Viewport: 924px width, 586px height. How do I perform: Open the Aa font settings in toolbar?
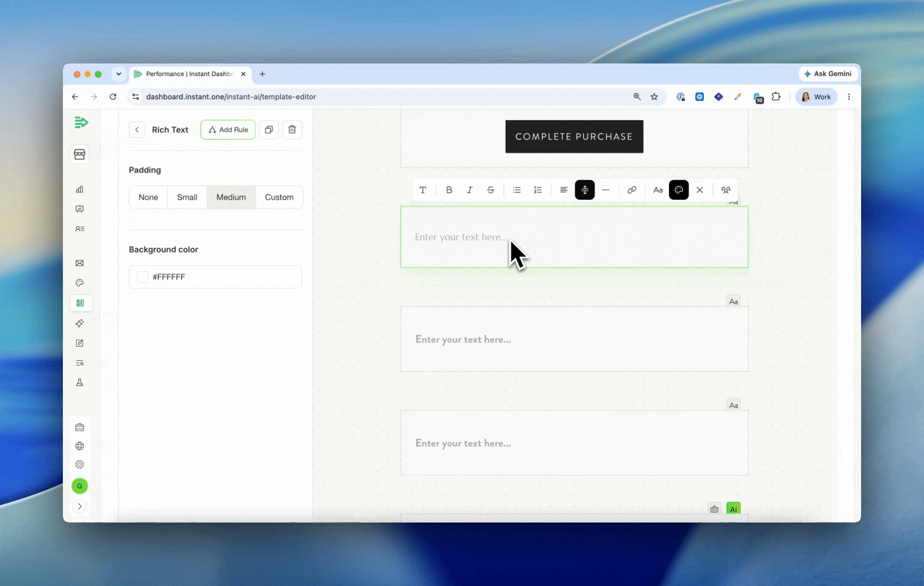(x=658, y=190)
